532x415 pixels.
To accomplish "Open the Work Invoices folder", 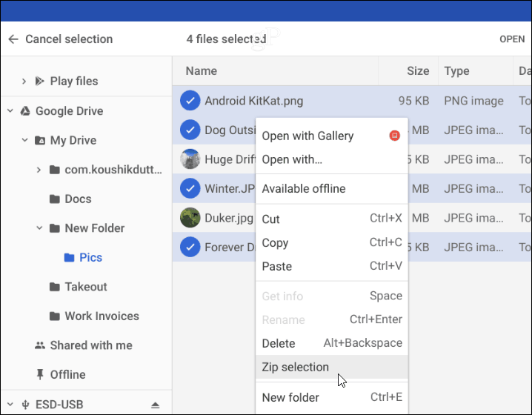I will pos(102,316).
